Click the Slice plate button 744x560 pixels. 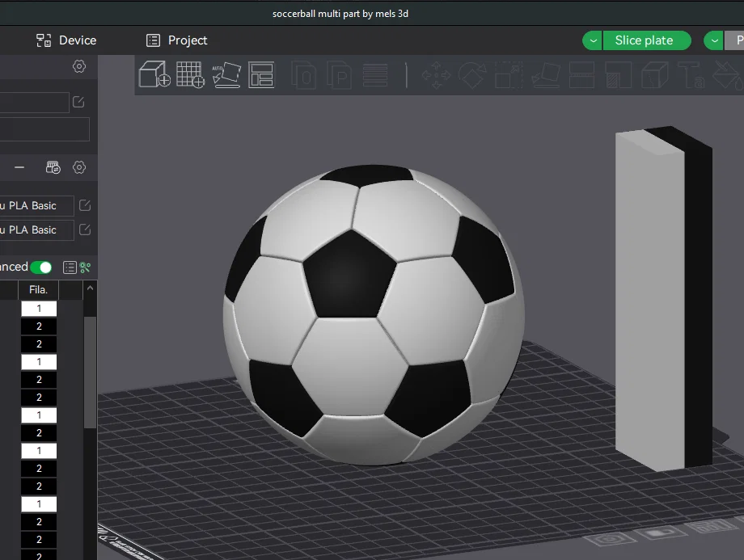[x=644, y=40]
